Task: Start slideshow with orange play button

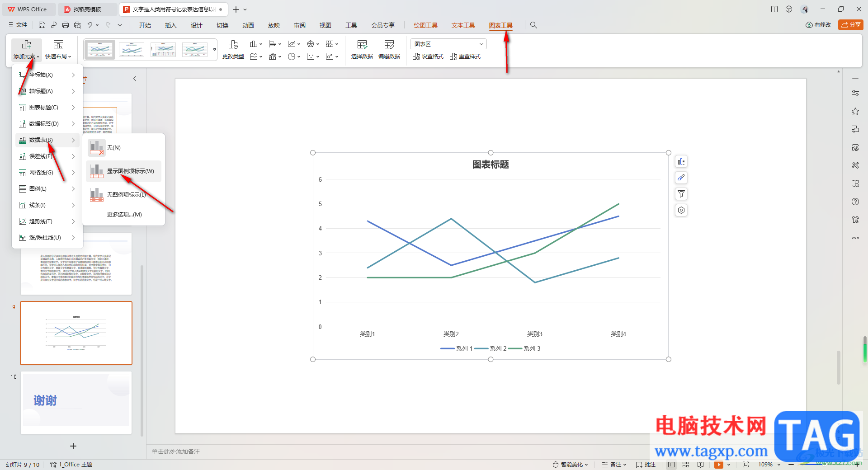Action: click(719, 465)
